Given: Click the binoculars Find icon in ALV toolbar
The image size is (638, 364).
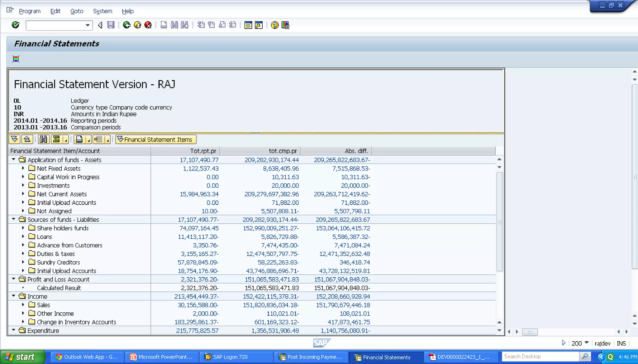Looking at the screenshot, I should (44, 139).
